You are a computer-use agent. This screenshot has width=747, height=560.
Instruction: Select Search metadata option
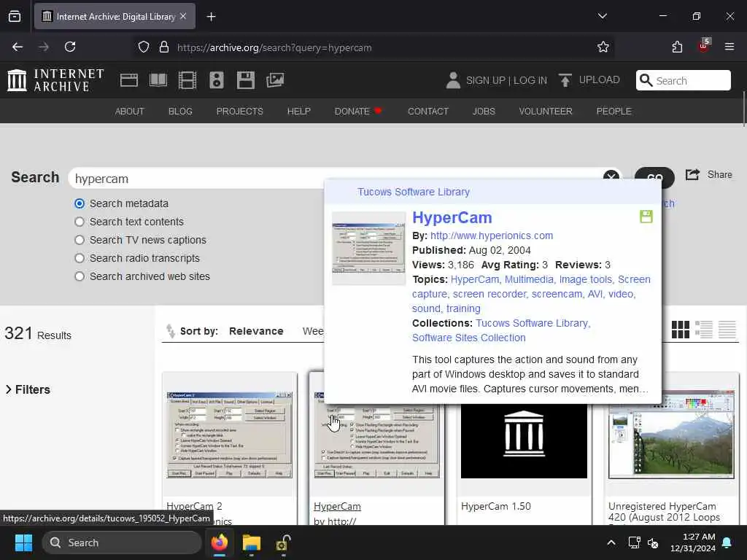[80, 204]
